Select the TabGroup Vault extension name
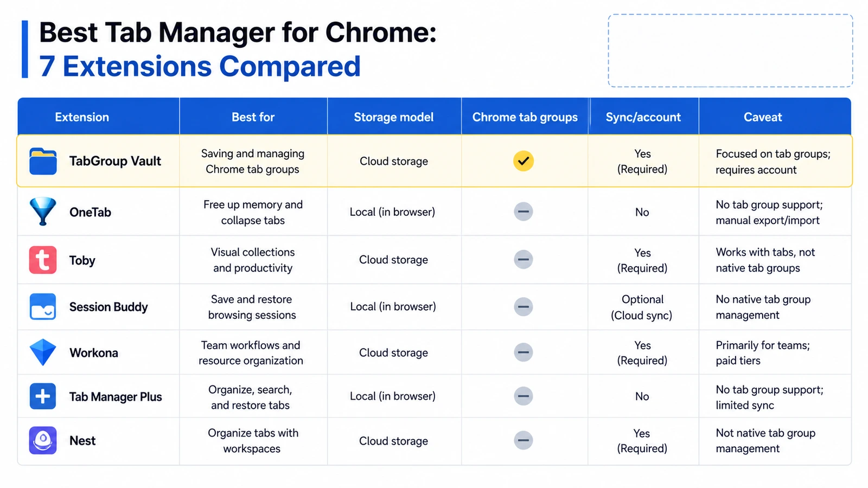The image size is (868, 488). pyautogui.click(x=115, y=161)
